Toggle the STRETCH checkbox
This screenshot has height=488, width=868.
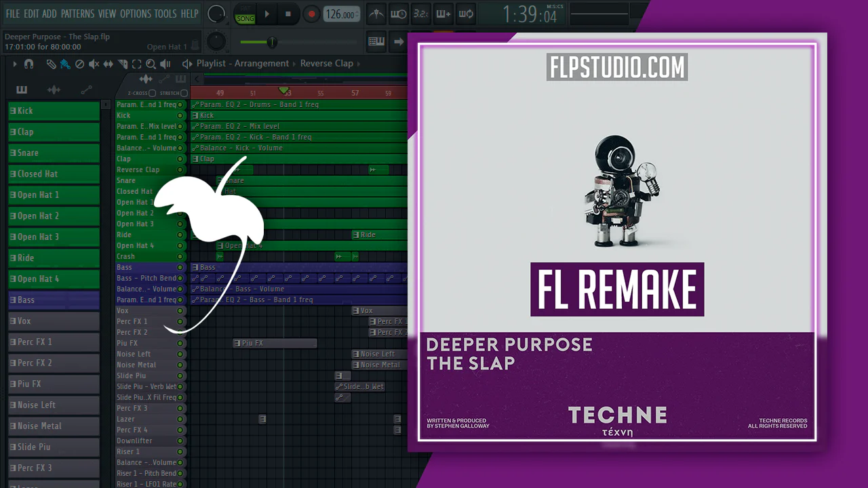[x=184, y=93]
